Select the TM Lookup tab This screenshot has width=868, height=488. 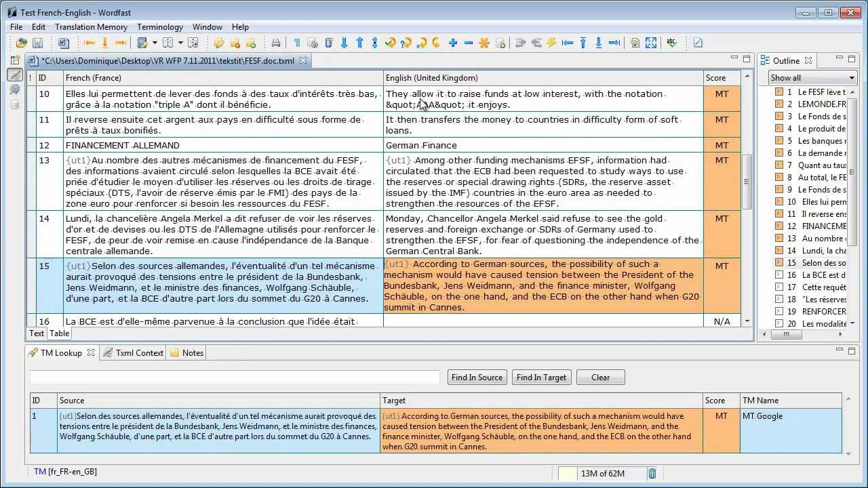pyautogui.click(x=60, y=352)
